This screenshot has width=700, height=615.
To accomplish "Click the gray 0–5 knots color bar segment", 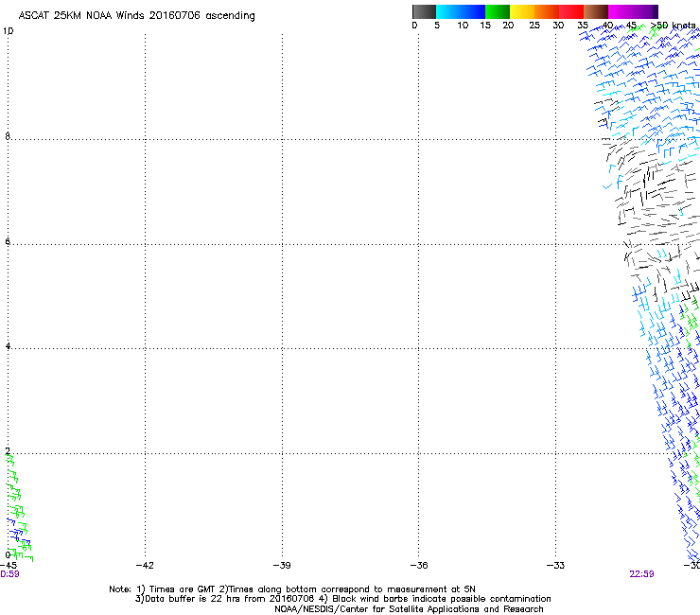I will (424, 11).
